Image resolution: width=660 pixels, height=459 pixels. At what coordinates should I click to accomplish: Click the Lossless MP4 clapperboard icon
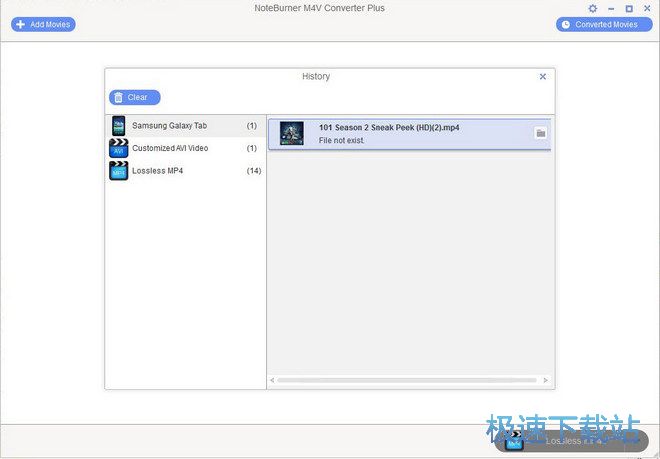click(118, 171)
